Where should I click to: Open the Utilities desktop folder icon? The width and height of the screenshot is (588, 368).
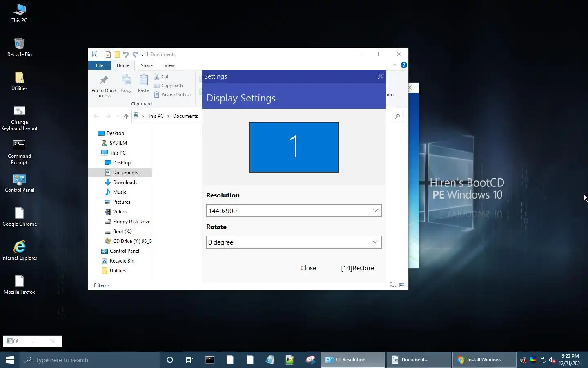click(19, 81)
